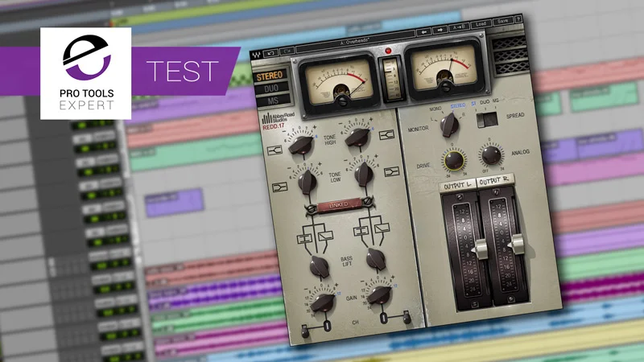The width and height of the screenshot is (644, 362).
Task: Click right high-shelf filter shape icon
Action: coord(386,134)
